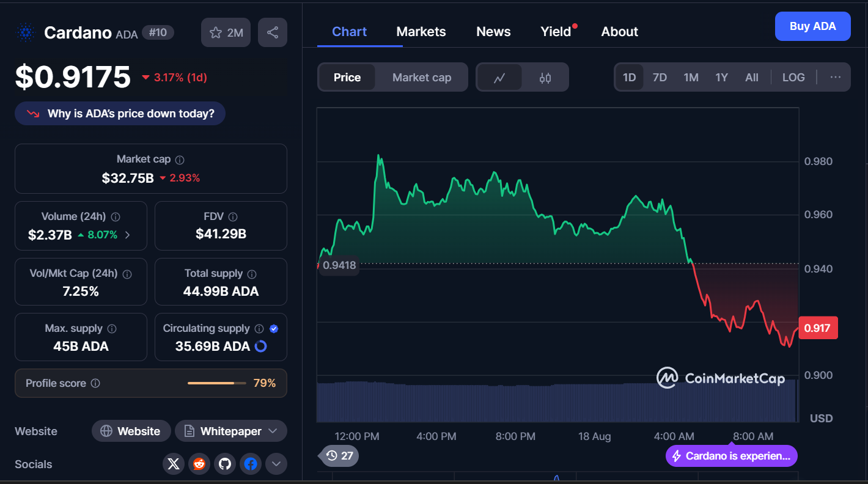Click the Buy ADA button

point(812,26)
